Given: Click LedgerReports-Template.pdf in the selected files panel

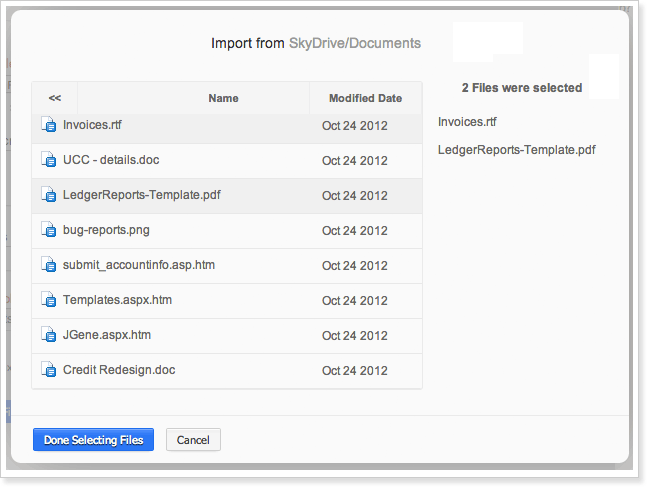Looking at the screenshot, I should point(517,150).
